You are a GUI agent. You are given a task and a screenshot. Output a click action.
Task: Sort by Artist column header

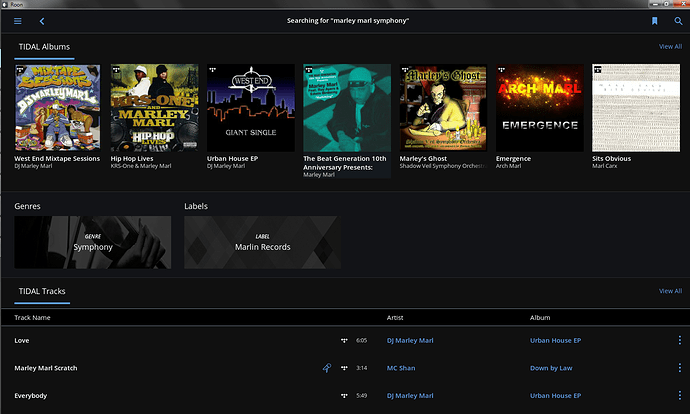(x=395, y=318)
